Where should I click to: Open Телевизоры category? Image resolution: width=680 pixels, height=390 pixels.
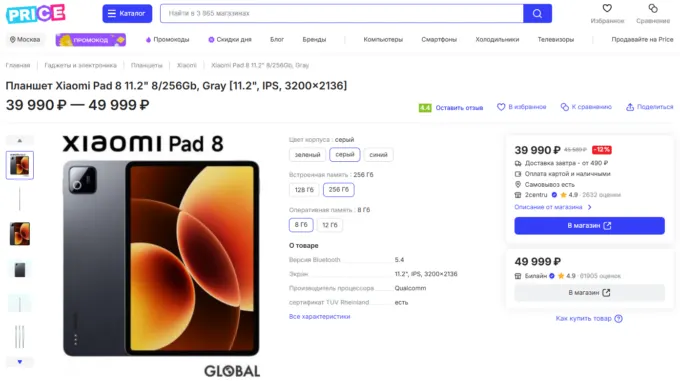coord(556,39)
